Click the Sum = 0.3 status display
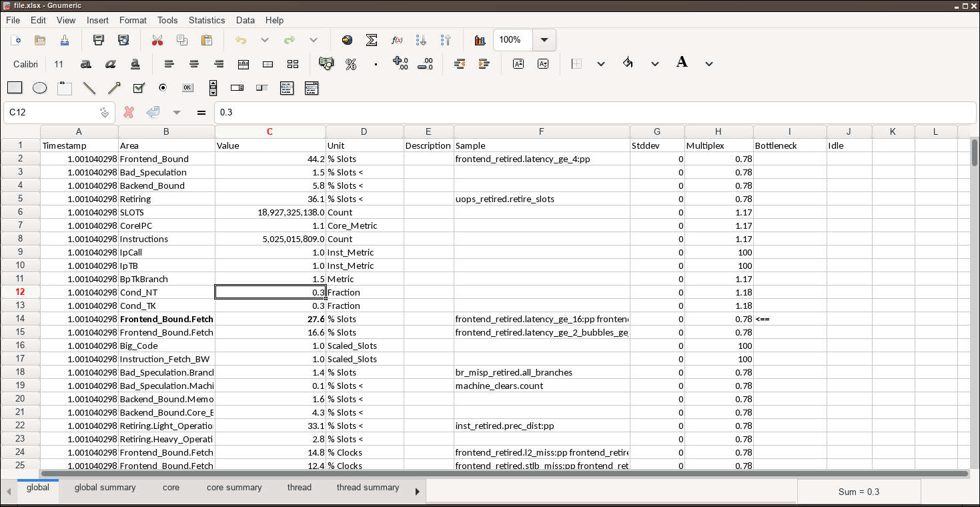980x507 pixels. pos(859,492)
